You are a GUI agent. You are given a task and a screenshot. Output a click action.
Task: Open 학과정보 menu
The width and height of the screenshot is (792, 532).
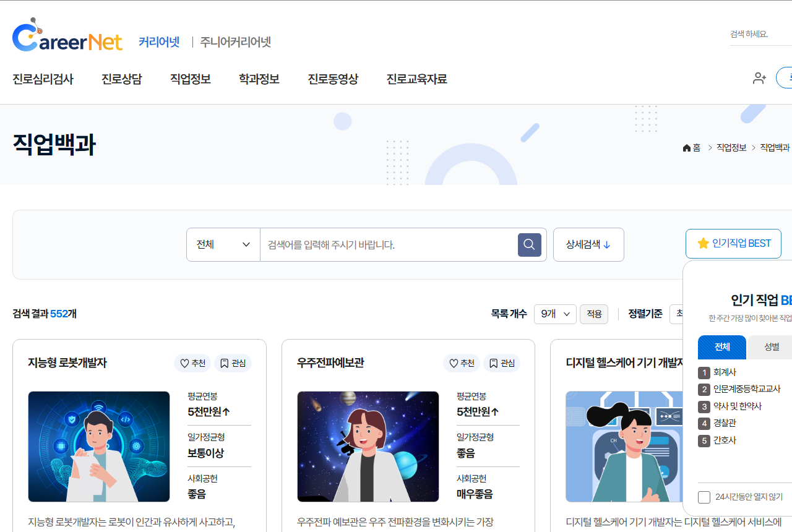pos(259,79)
